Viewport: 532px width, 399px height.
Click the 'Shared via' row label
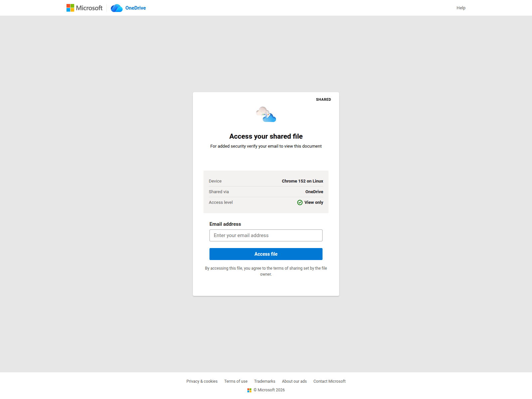[x=219, y=192]
